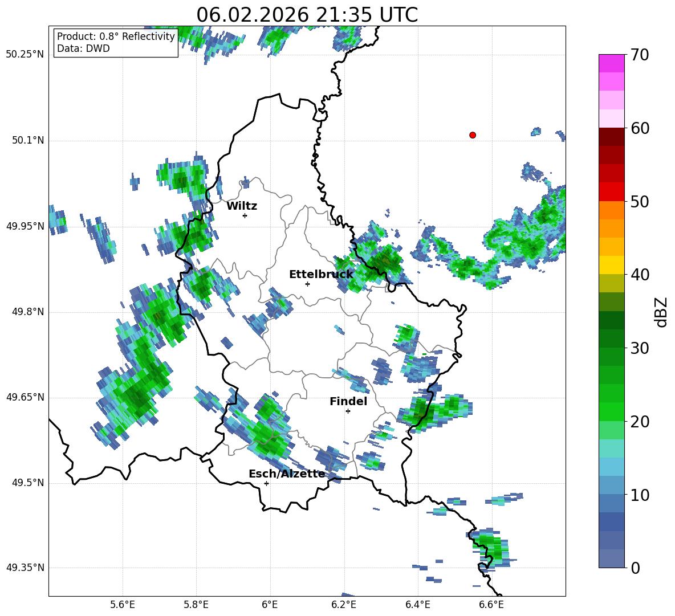Click the 49.95°N latitude label
Image resolution: width=675 pixels, height=616 pixels.
click(25, 226)
